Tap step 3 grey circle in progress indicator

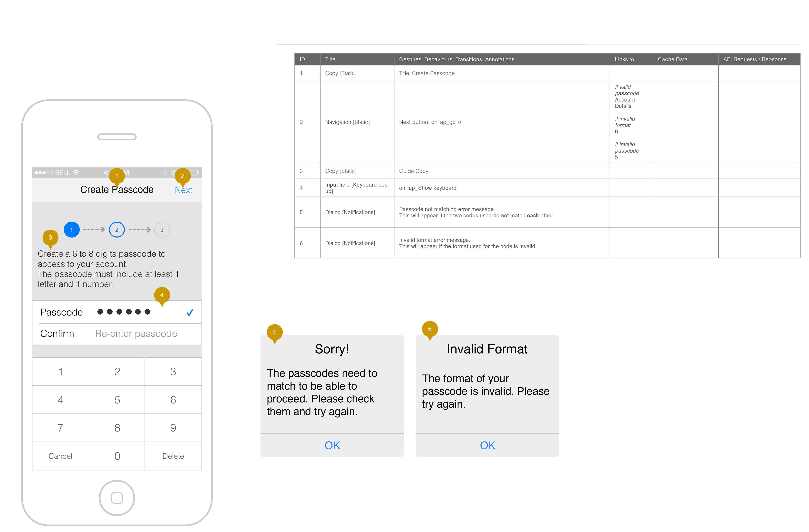pyautogui.click(x=162, y=230)
